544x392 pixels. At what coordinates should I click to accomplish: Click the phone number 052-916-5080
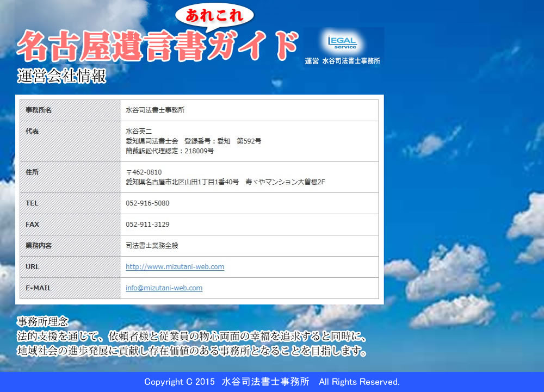pos(147,203)
